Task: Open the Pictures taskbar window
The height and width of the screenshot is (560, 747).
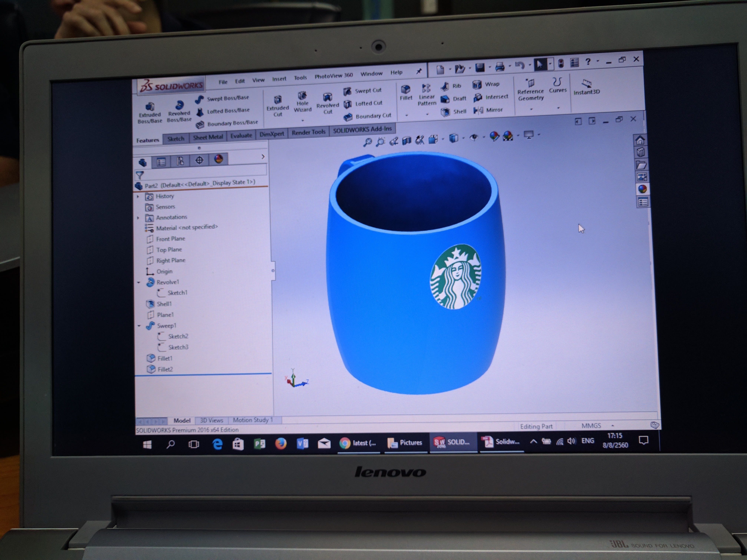Action: tap(405, 443)
